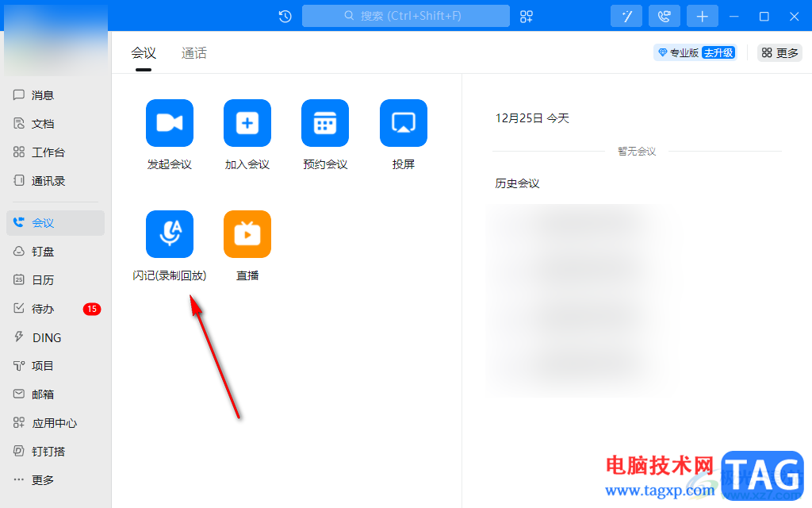Click the 去升级 upgrade button
812x508 pixels.
coord(718,53)
